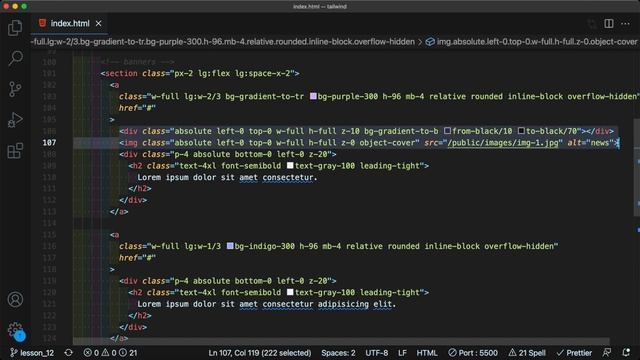Open the Manage gear icon
Image resolution: width=640 pixels, height=360 pixels.
coord(15,330)
